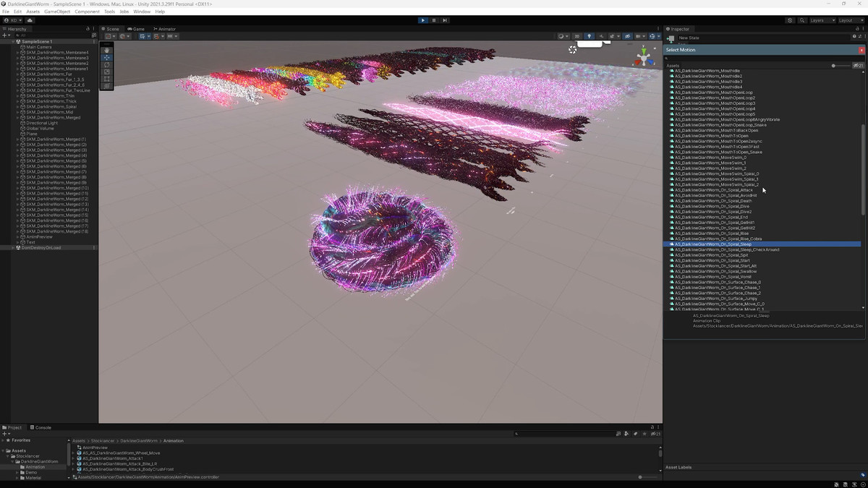Screen dimensions: 868x488
Task: Click the global search magnifier icon
Action: click(802, 20)
